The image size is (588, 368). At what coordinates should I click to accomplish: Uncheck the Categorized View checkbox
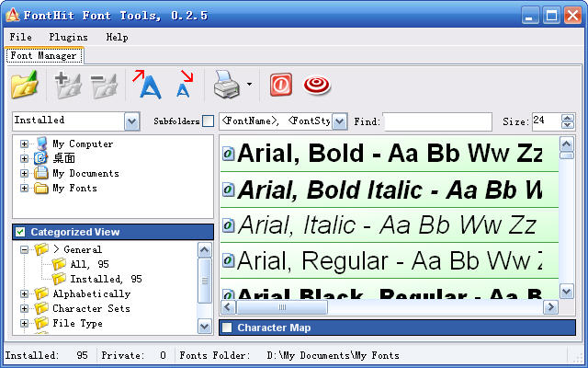point(20,232)
